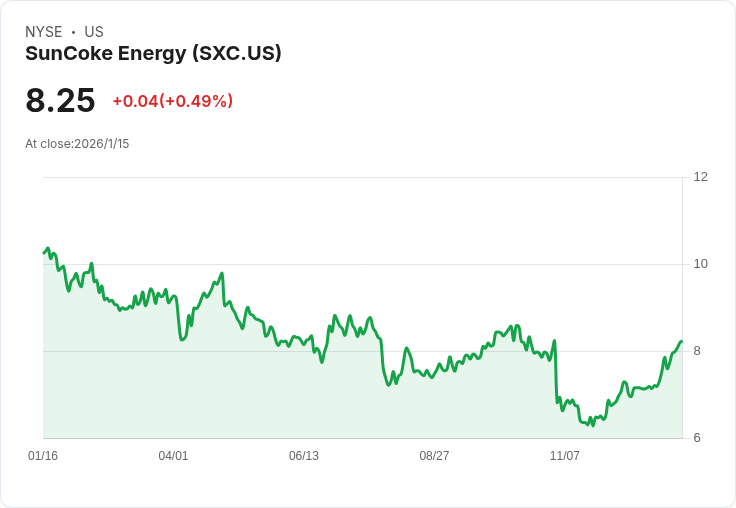The height and width of the screenshot is (508, 736).
Task: Click the steep price drop after 11/07
Action: [x=556, y=375]
